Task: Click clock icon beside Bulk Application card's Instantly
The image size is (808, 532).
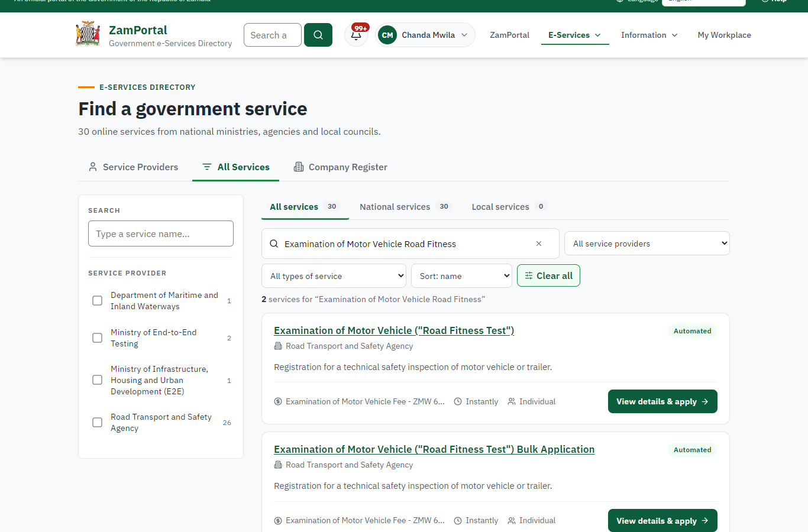Action: [x=458, y=521]
